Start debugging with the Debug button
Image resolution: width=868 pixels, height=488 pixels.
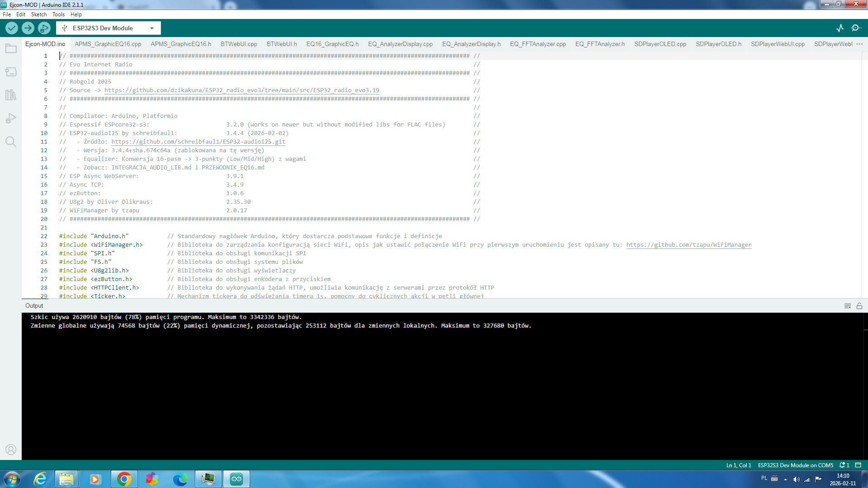pyautogui.click(x=44, y=28)
